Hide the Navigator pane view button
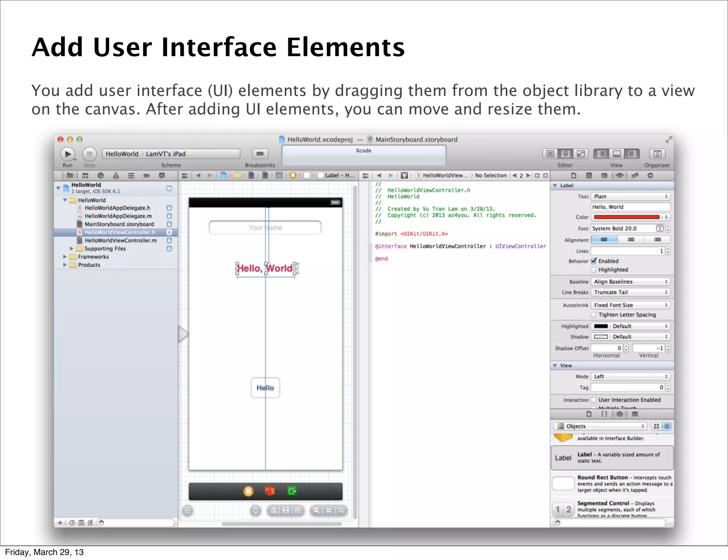 (601, 154)
